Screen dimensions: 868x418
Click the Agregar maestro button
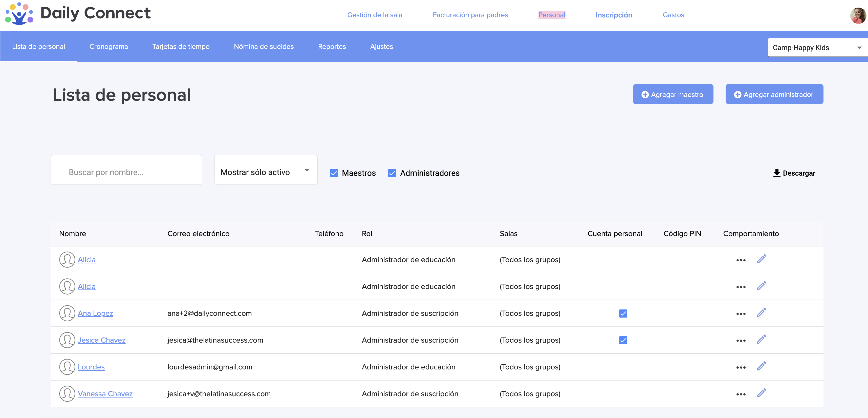tap(672, 94)
